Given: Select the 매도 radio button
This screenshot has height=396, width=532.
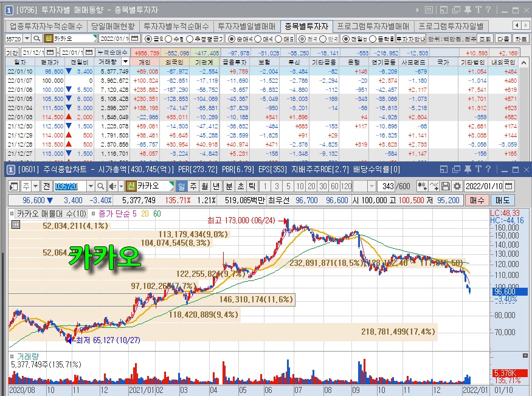Looking at the screenshot, I should click(278, 39).
